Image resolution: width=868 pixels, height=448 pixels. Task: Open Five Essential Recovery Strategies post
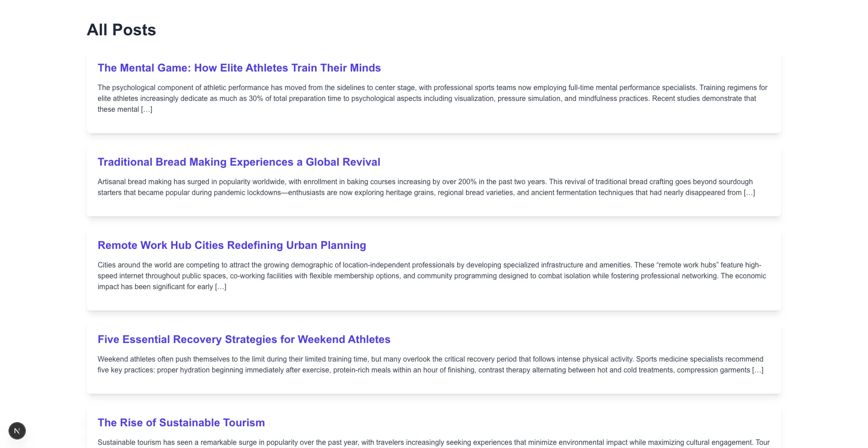244,339
